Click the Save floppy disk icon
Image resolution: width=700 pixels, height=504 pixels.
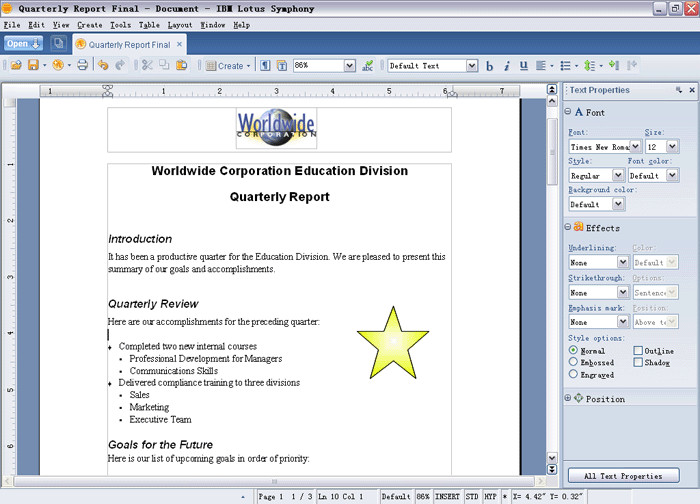click(33, 66)
